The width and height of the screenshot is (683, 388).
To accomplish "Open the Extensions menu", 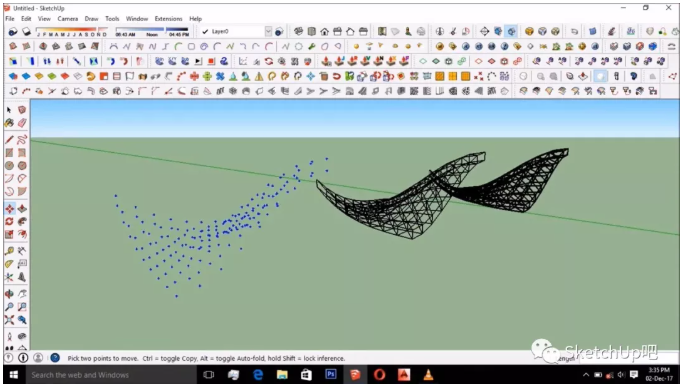I will (x=168, y=19).
